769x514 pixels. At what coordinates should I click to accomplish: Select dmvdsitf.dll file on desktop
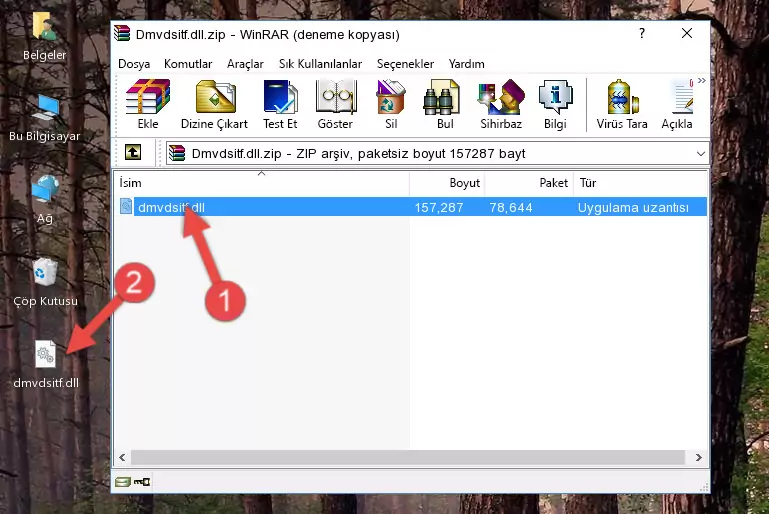pos(46,364)
